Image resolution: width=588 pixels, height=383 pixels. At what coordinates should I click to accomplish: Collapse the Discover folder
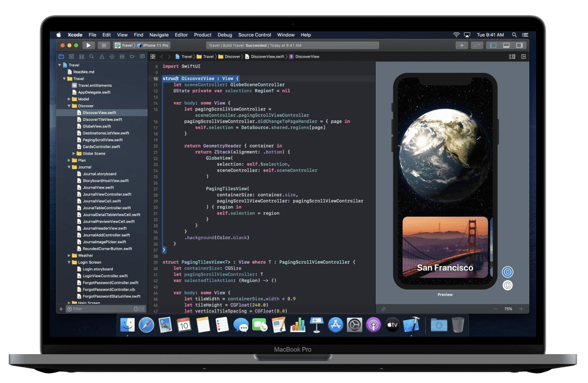pos(69,106)
